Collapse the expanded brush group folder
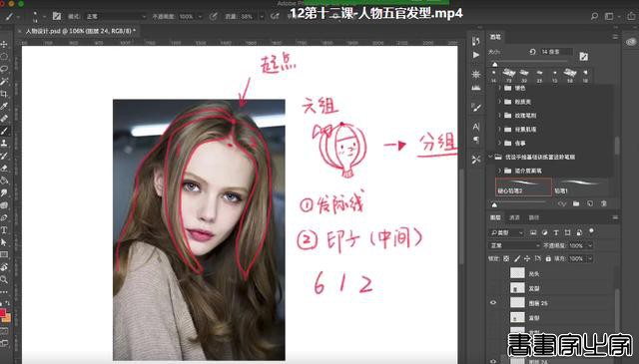This screenshot has height=364, width=639. click(x=490, y=157)
